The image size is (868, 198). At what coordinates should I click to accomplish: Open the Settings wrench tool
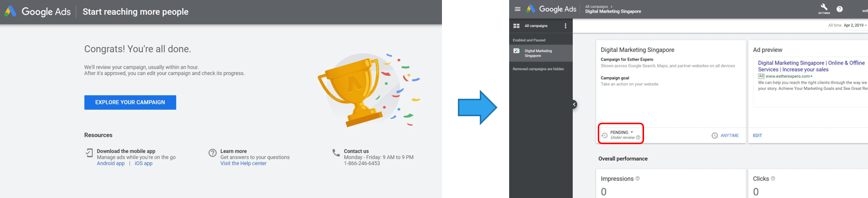(x=824, y=8)
